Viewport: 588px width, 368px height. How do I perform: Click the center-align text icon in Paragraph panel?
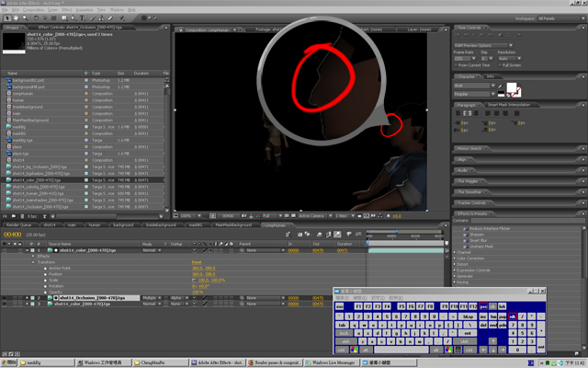click(x=468, y=113)
